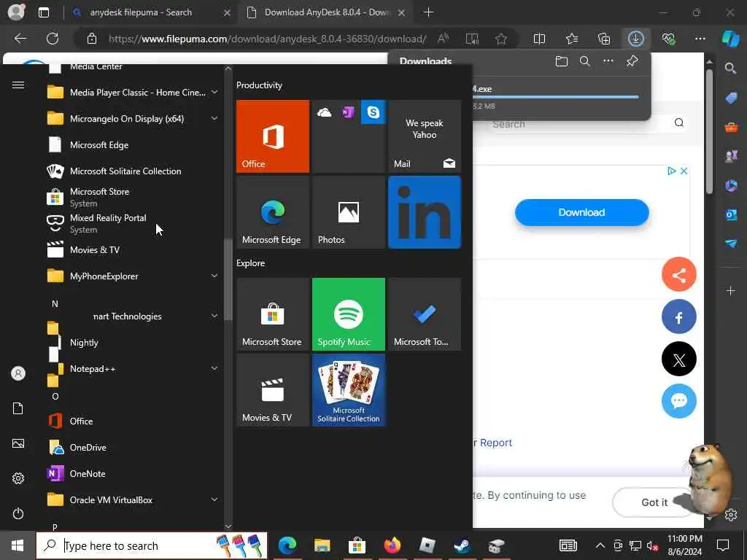The width and height of the screenshot is (747, 560).
Task: Add page to favorites star icon
Action: tap(500, 39)
